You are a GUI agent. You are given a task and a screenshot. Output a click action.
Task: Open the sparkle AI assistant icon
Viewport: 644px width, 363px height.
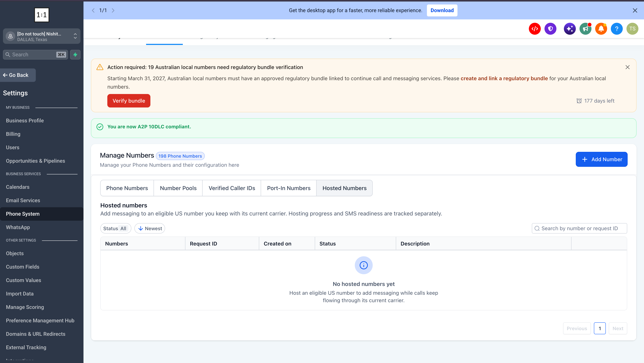(x=569, y=29)
